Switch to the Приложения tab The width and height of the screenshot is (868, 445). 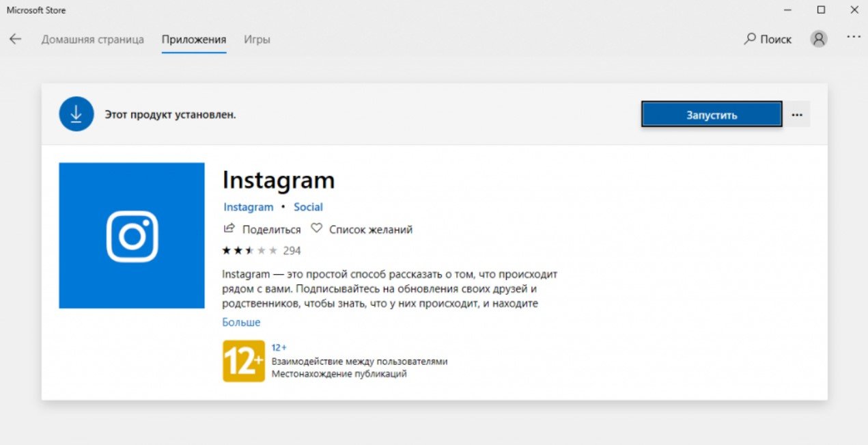pyautogui.click(x=194, y=40)
